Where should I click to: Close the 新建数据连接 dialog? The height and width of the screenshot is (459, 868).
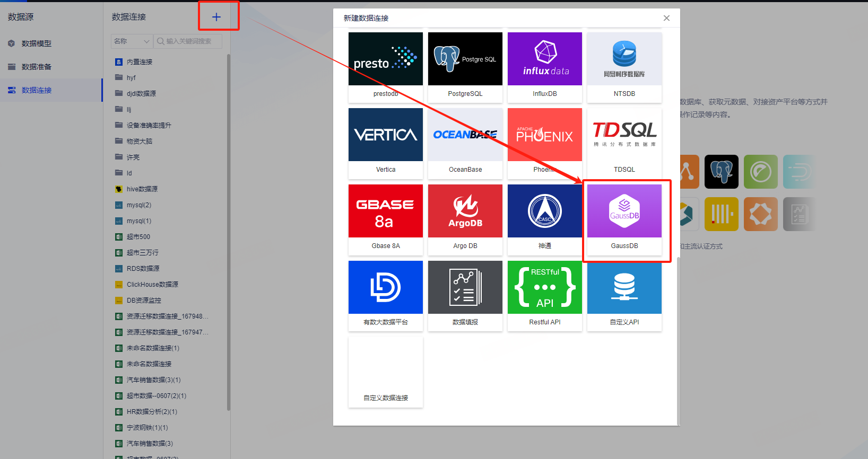point(666,18)
